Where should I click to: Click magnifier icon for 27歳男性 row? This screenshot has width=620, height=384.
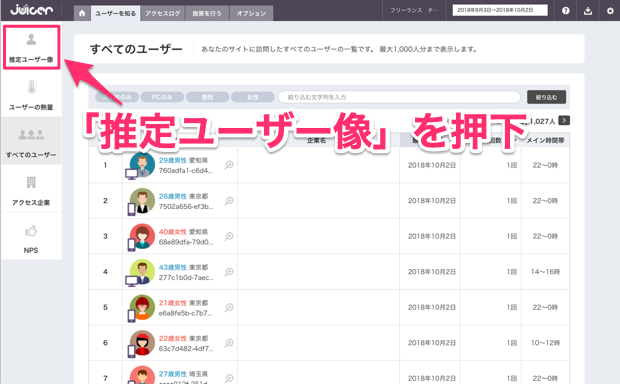point(229,378)
